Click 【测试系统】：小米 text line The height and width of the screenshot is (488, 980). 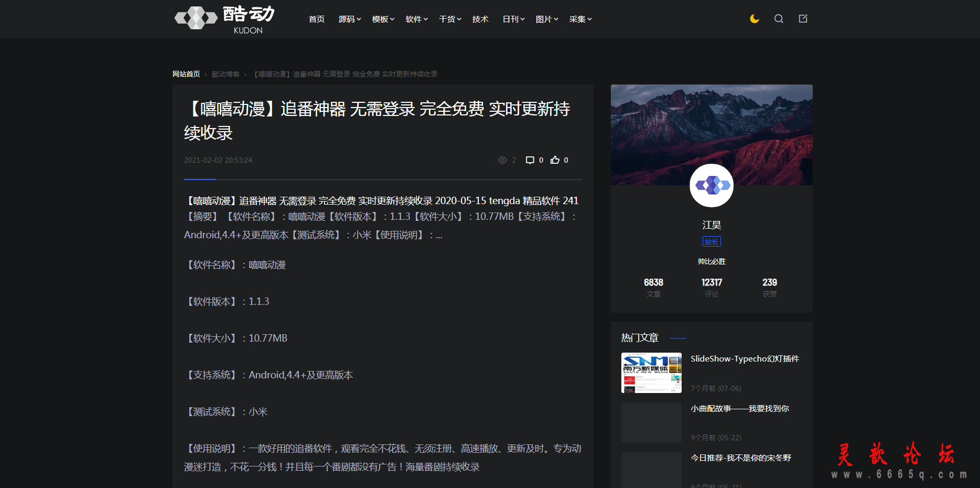coord(226,412)
